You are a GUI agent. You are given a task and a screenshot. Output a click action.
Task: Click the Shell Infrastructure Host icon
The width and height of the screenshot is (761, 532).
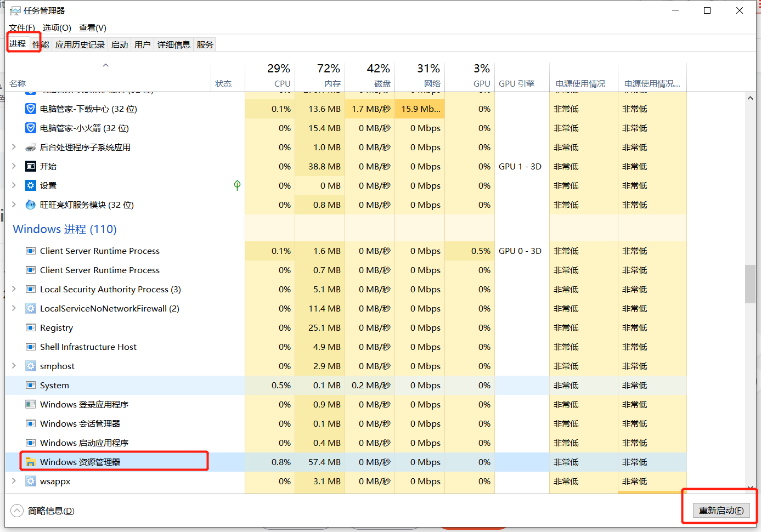(x=30, y=347)
